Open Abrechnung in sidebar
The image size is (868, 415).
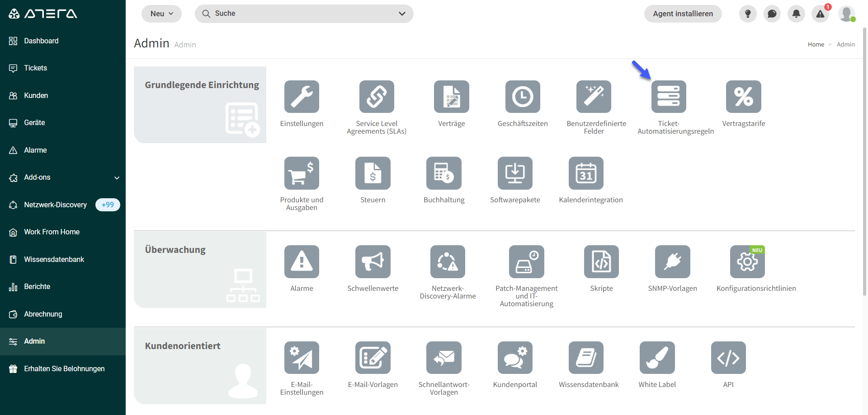pyautogui.click(x=63, y=314)
